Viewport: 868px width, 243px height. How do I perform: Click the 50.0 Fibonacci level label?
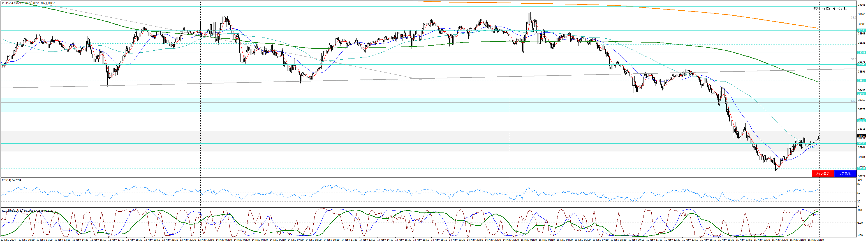tap(853, 59)
